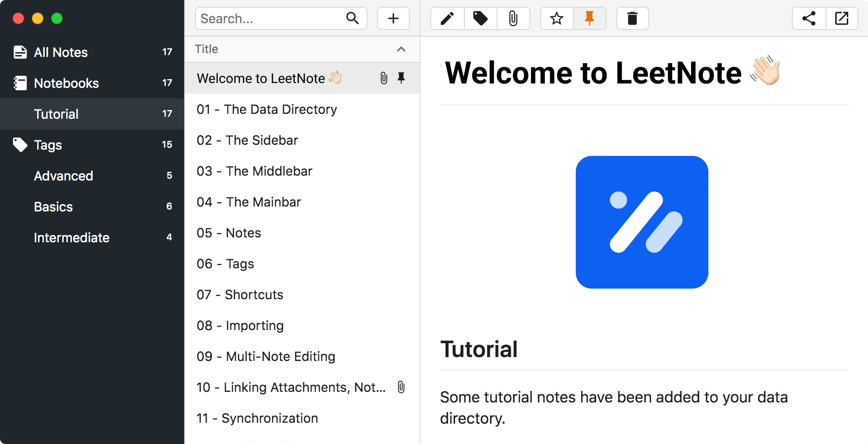Filter by the Advanced tag
The image size is (868, 444).
64,176
